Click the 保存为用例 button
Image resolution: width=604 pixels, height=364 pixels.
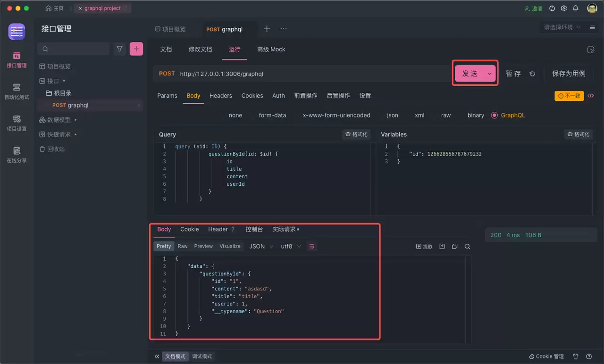[569, 74]
